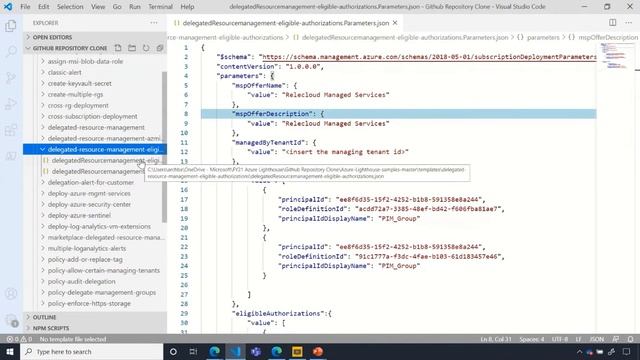
Task: Open the Edit menu
Action: click(43, 7)
